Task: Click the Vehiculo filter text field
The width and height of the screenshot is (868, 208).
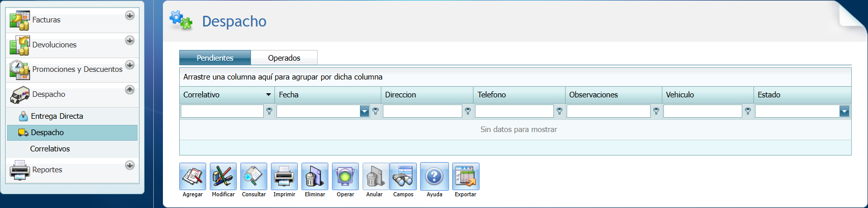Action: click(x=703, y=111)
